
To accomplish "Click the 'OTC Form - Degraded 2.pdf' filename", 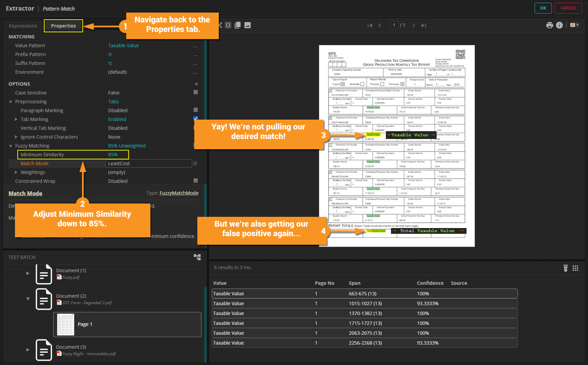I will click(87, 303).
